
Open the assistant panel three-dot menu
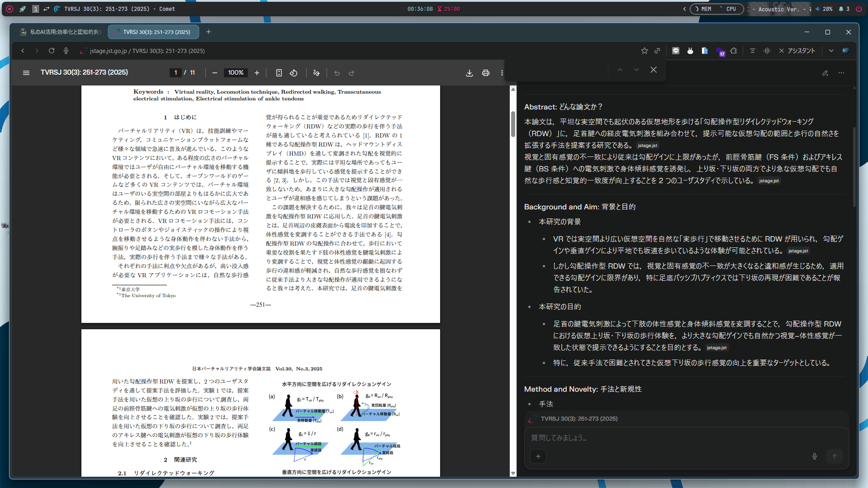click(x=841, y=73)
